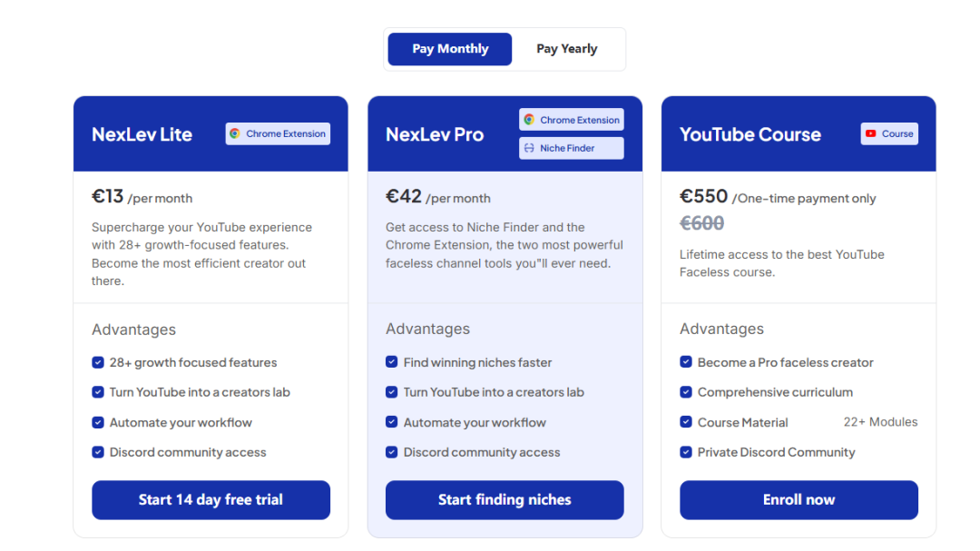Click the Chrome icon in NexLev Pro badge

(529, 120)
